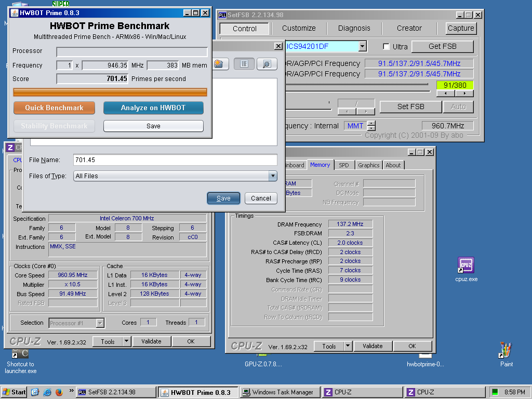Open the Windows Start menu
532x399 pixels.
[14, 392]
